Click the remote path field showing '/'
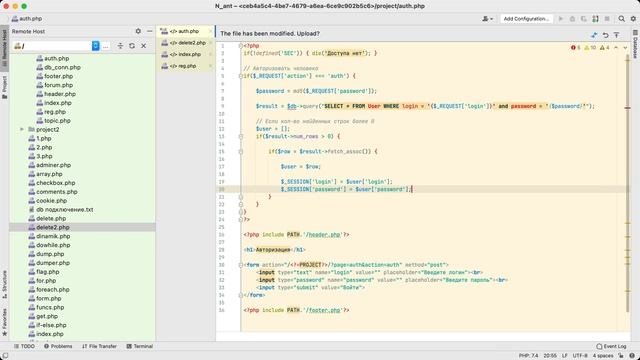 click(x=52, y=46)
